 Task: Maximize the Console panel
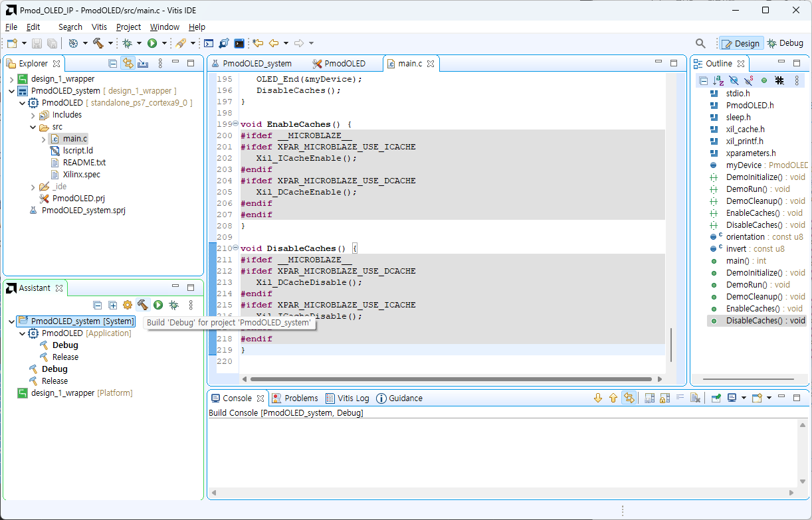click(797, 398)
